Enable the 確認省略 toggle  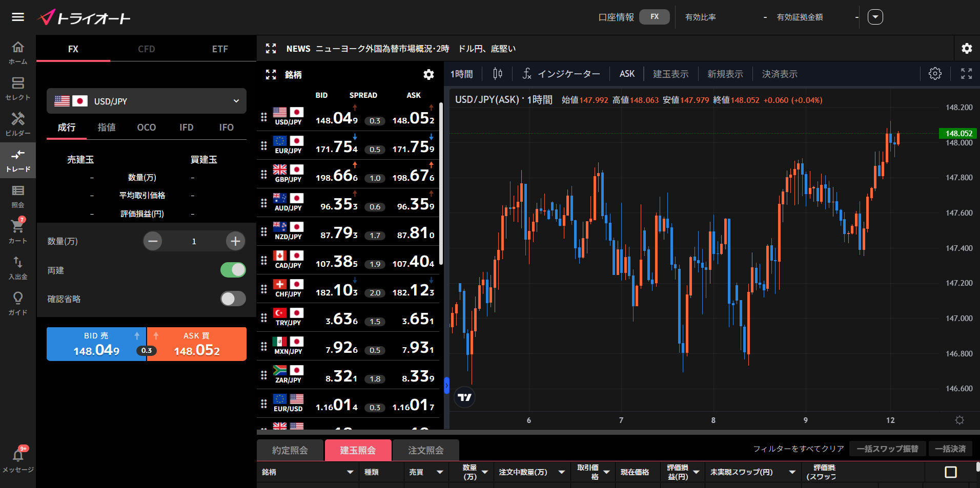coord(233,299)
